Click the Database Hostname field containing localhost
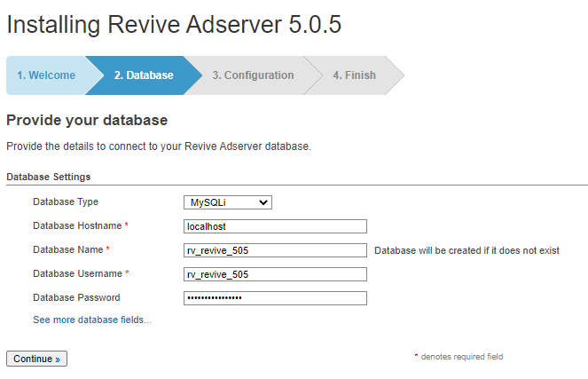 pyautogui.click(x=275, y=226)
